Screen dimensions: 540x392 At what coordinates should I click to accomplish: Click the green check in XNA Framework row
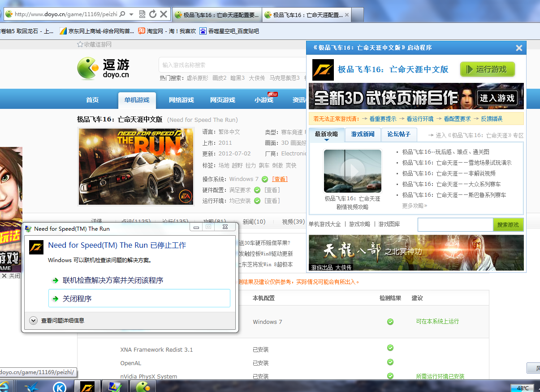390,348
